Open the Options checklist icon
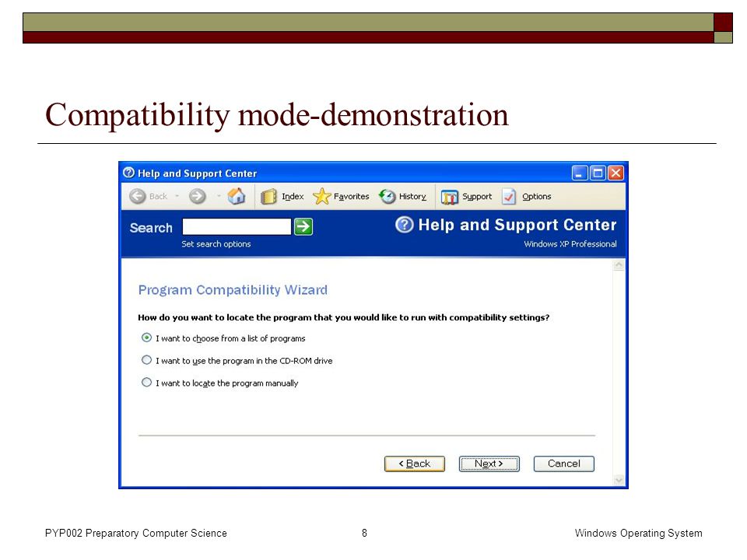This screenshot has height=560, width=747. click(509, 196)
